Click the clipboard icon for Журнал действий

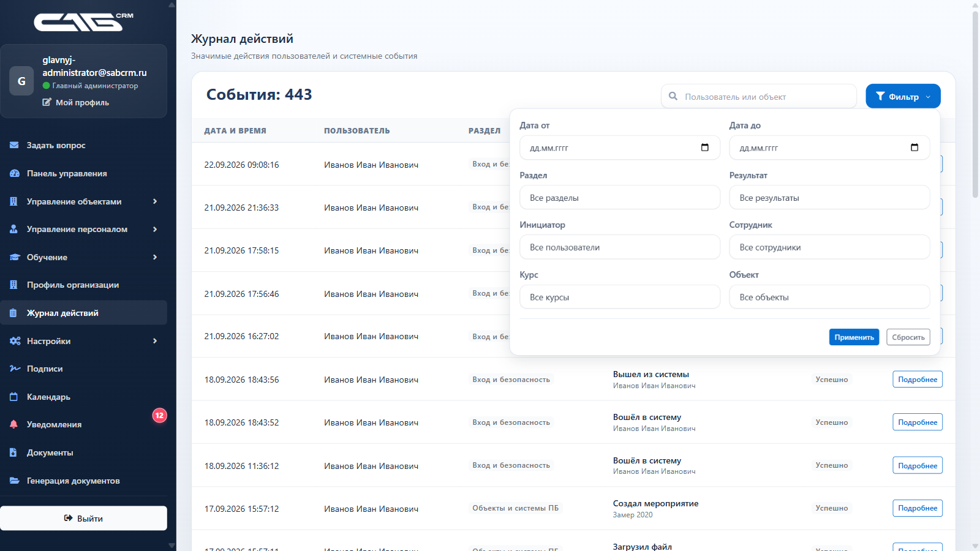pos(13,313)
